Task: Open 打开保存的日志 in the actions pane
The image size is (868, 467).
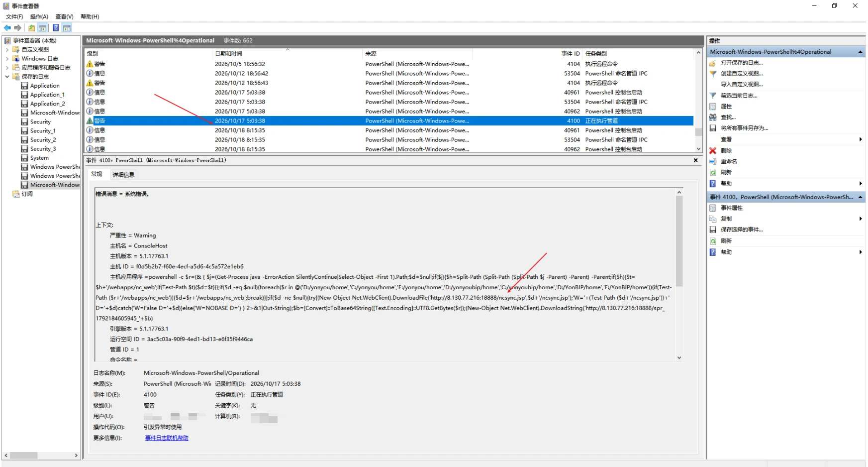Action: tap(741, 63)
